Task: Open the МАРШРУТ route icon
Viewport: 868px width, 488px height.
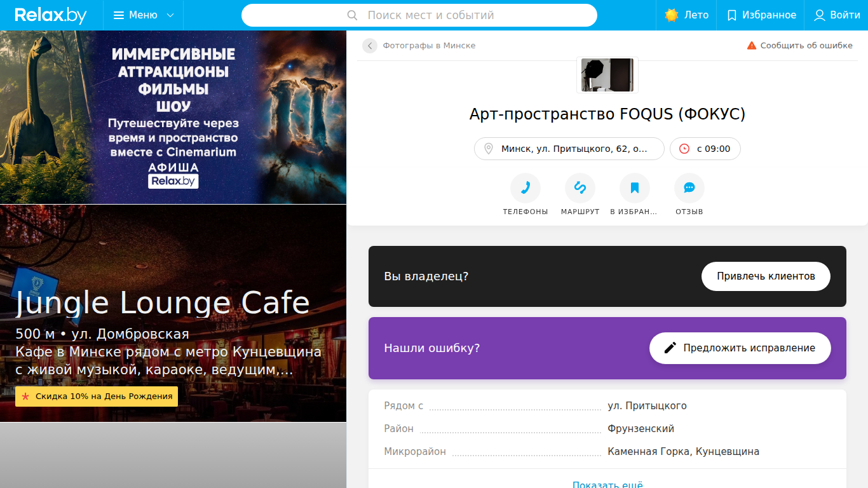Action: click(x=580, y=188)
